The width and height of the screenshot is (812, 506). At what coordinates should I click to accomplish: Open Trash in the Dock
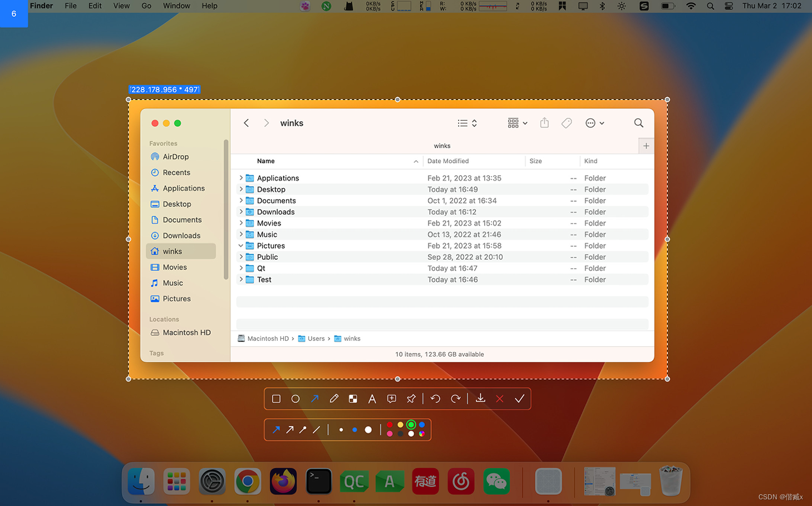pos(671,481)
